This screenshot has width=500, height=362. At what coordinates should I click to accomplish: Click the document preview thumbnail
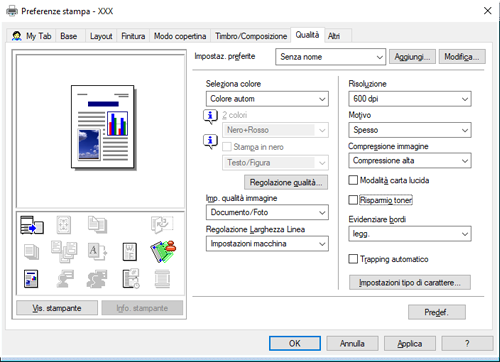103,128
